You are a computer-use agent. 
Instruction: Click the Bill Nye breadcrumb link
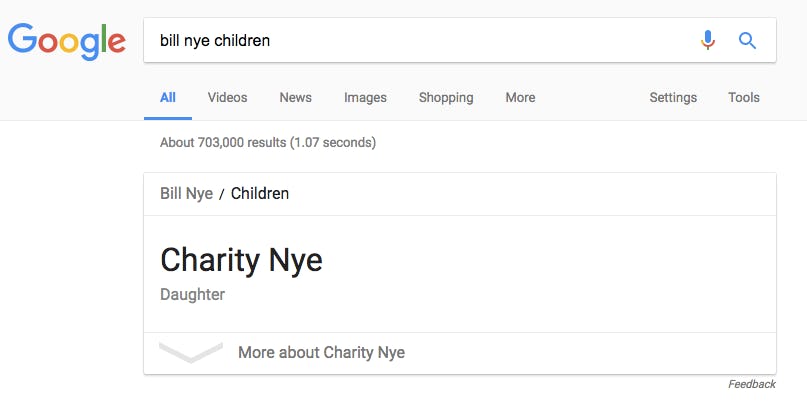tap(186, 194)
